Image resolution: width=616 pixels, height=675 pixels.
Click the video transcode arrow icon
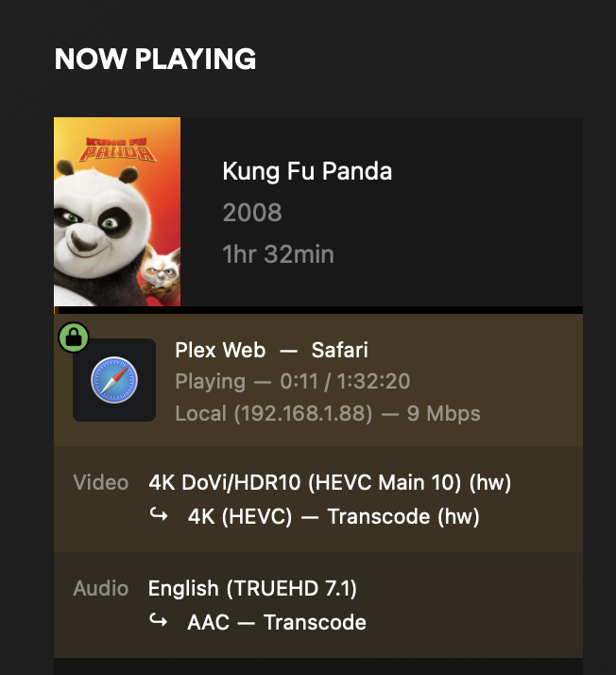(x=159, y=516)
